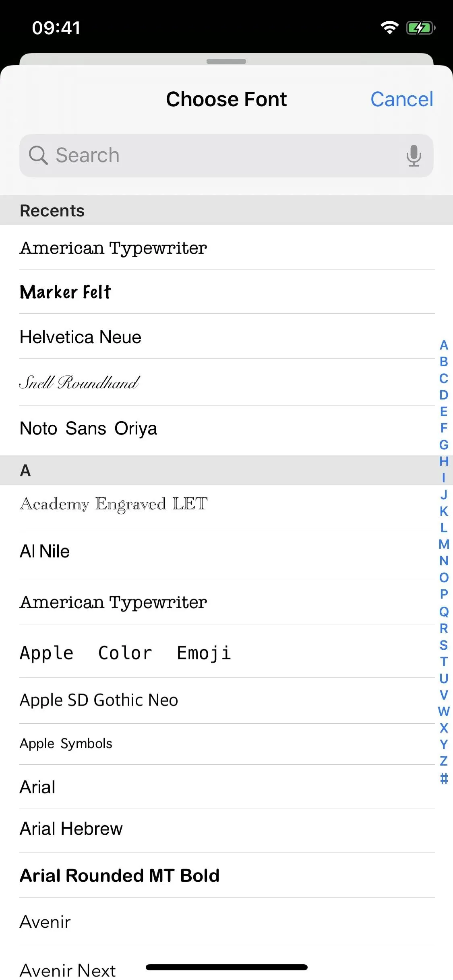Tap the magnifying glass search icon
The height and width of the screenshot is (980, 453).
[x=38, y=155]
